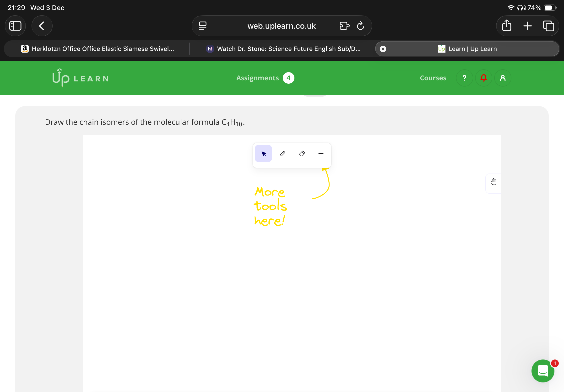Open notifications bell
Screen dimensions: 564x392
[483, 78]
